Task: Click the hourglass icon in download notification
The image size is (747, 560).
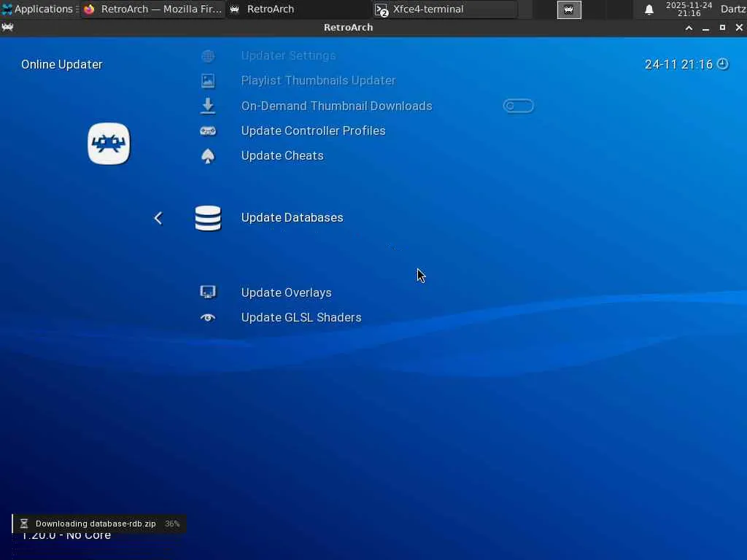Action: pos(24,524)
